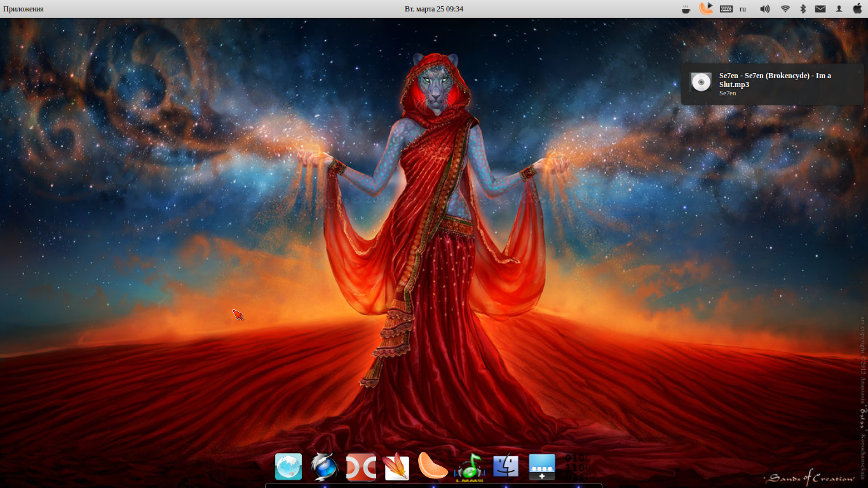Viewport: 868px width, 488px height.
Task: Click the coffee cup indicator in the top panel
Action: coord(686,9)
